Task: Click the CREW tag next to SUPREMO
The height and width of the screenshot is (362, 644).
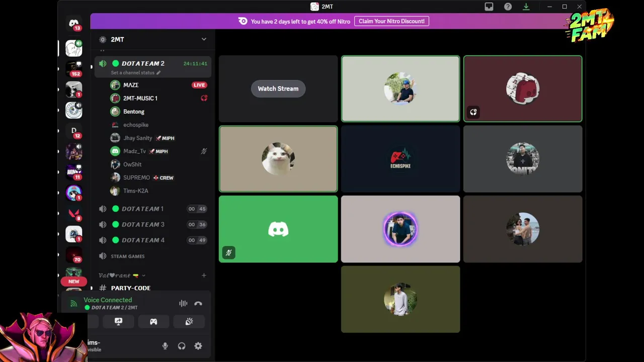Action: point(163,177)
